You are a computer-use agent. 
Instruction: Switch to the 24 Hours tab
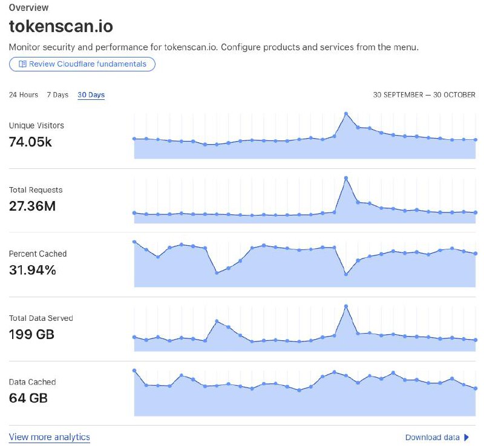click(x=24, y=95)
